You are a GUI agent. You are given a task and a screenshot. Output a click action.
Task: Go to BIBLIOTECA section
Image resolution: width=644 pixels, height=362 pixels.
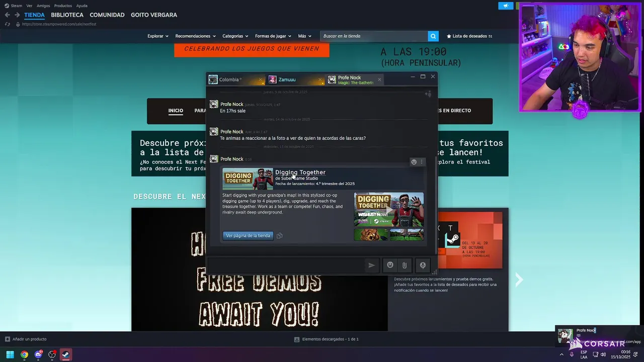click(x=67, y=15)
